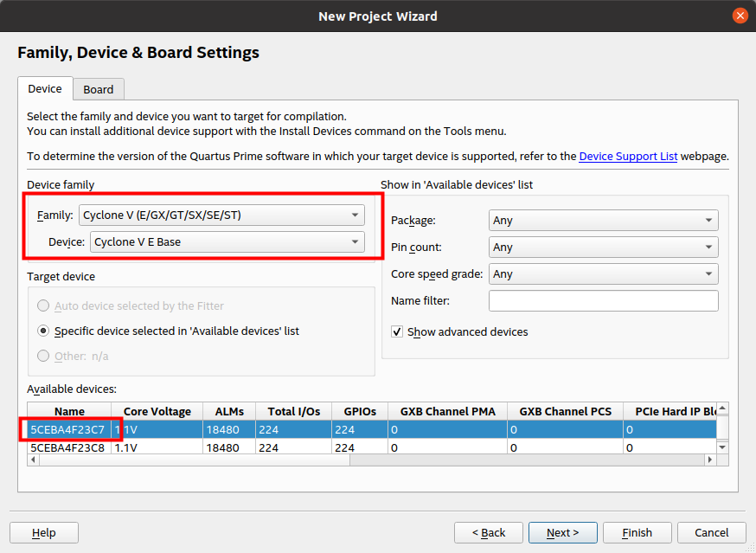Close the New Project Wizard window
The height and width of the screenshot is (553, 756).
click(x=740, y=16)
